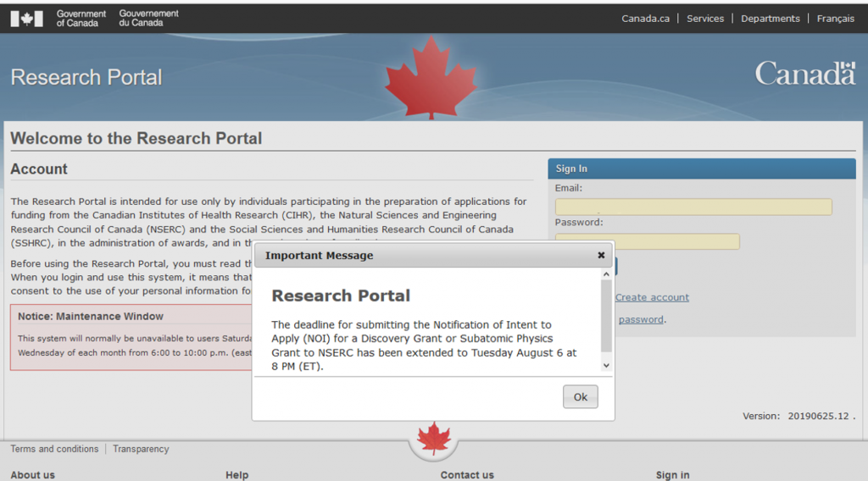Click the About us footer heading
This screenshot has width=868, height=481.
pos(33,475)
